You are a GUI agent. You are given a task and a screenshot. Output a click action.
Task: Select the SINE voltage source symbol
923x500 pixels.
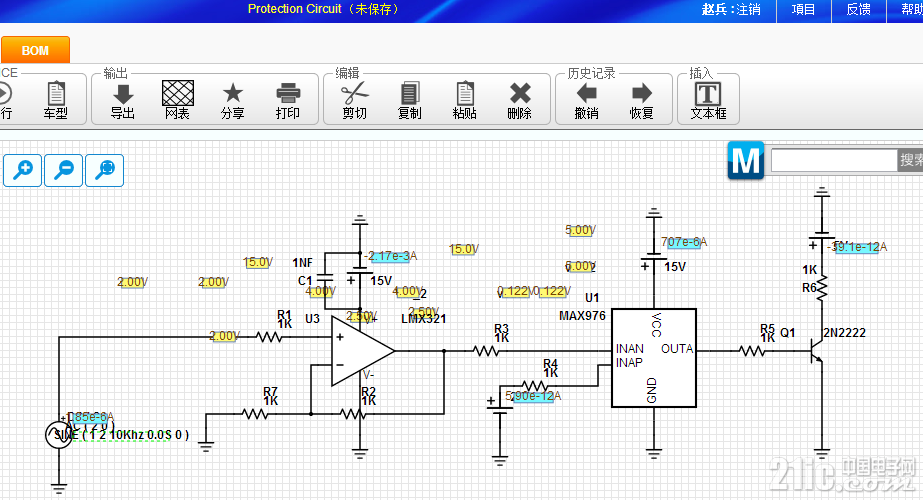(58, 435)
